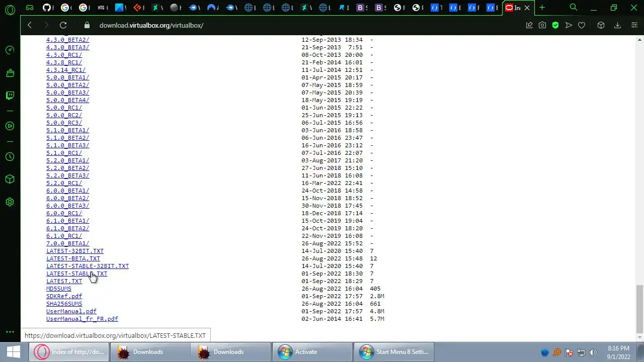
Task: Open the LATEST-STABLE.TXT link
Action: 76,274
